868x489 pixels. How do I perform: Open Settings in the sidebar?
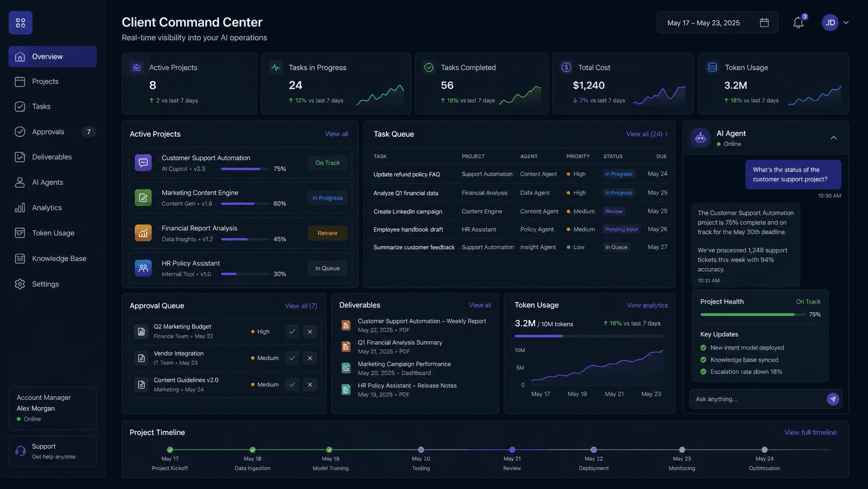click(52, 284)
